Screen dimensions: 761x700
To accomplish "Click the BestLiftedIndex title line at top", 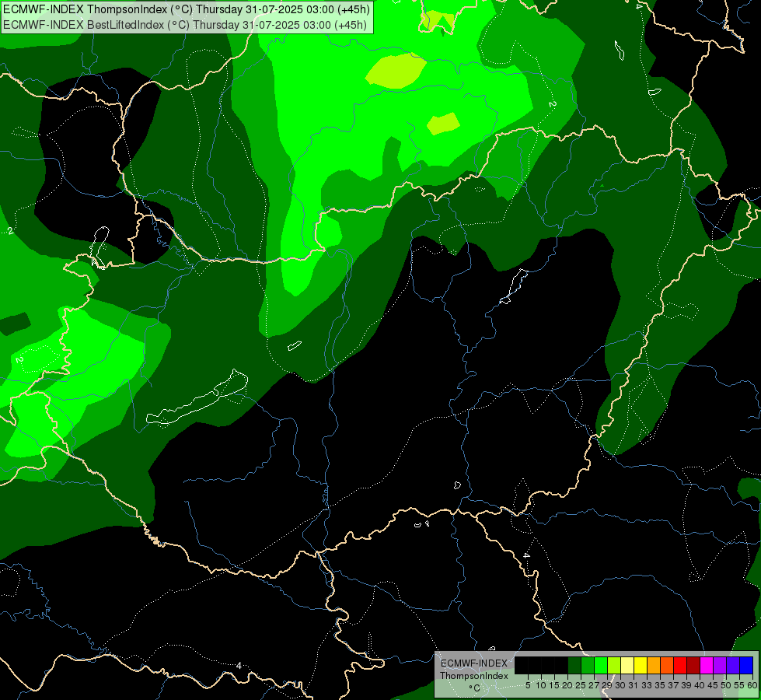I will 184,24.
